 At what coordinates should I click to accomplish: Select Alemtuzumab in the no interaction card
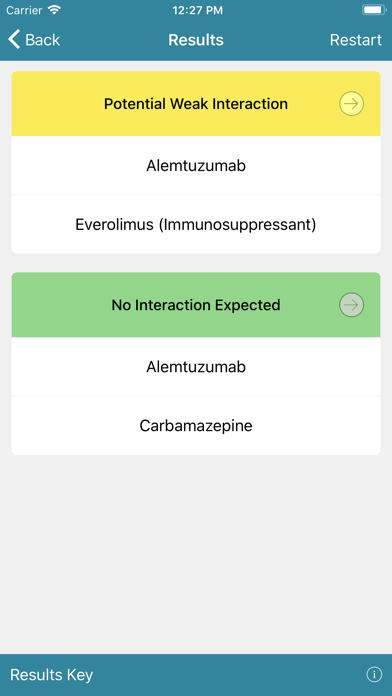[196, 367]
